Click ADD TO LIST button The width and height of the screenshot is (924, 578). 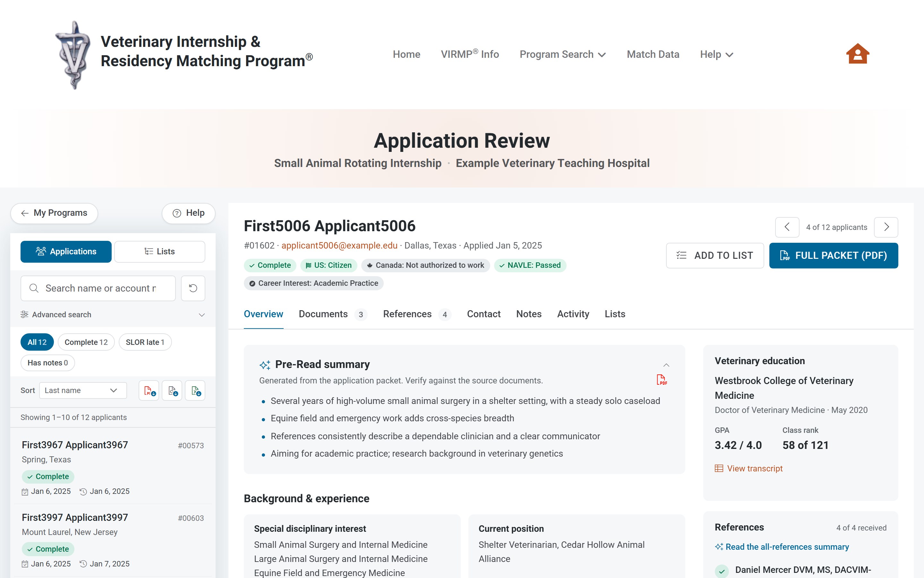click(x=715, y=255)
